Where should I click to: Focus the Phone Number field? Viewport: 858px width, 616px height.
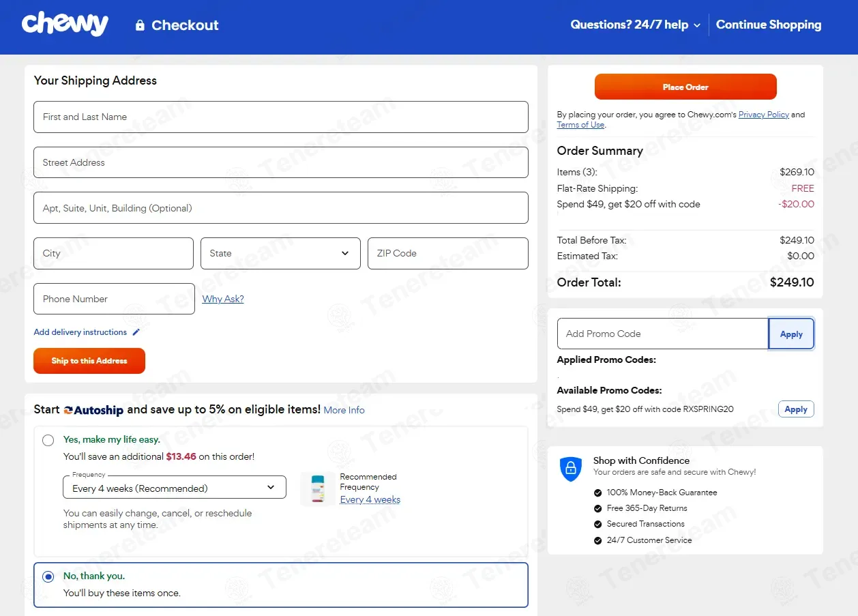114,299
